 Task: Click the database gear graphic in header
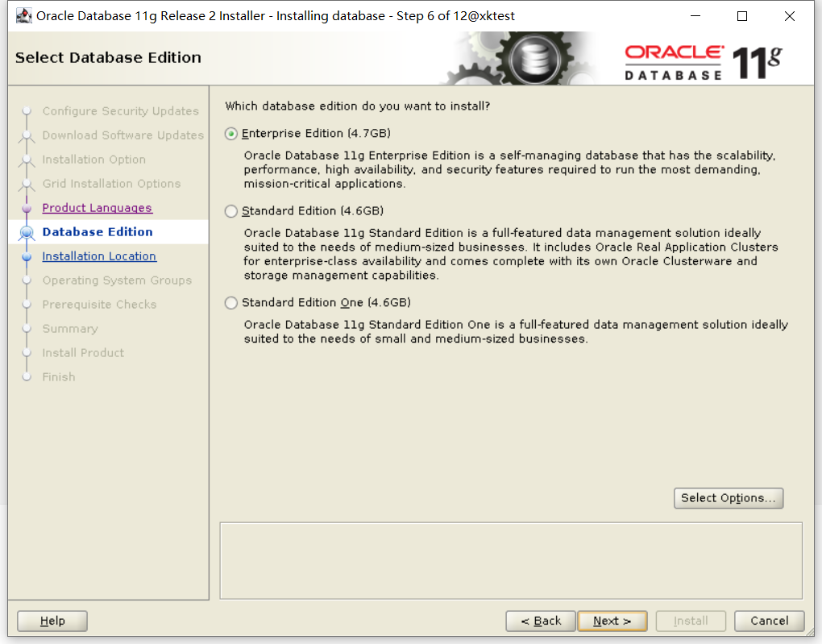(533, 59)
